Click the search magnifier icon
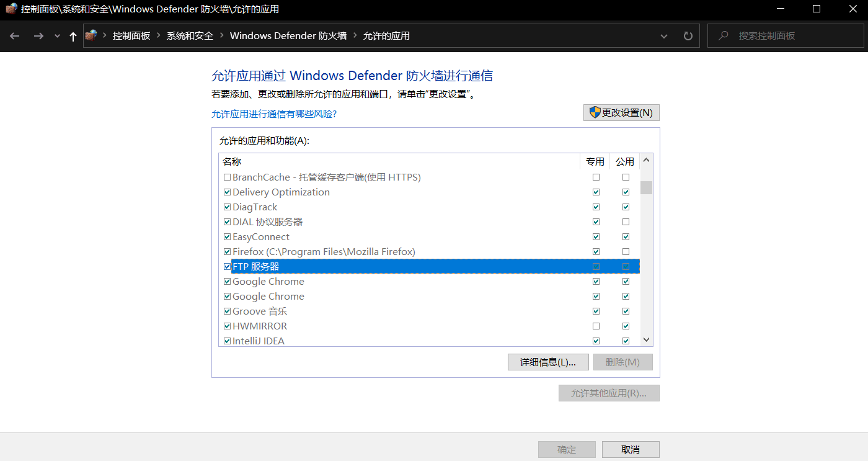The width and height of the screenshot is (868, 461). pos(723,35)
